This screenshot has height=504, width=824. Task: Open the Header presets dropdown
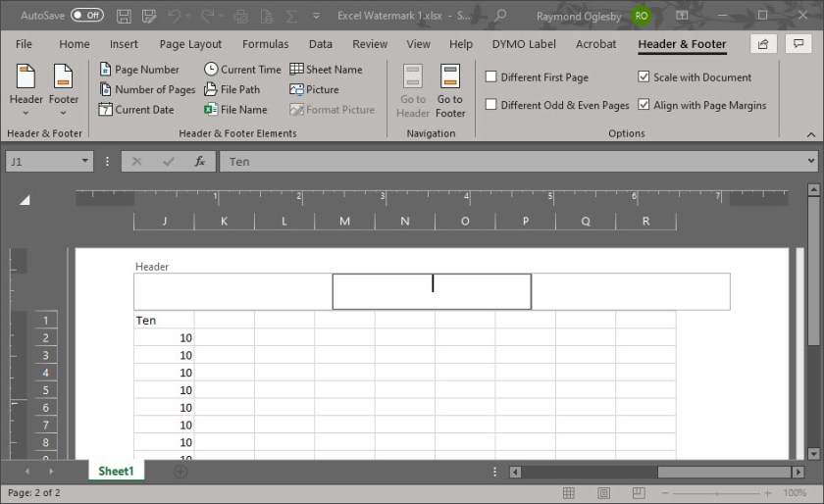[26, 91]
